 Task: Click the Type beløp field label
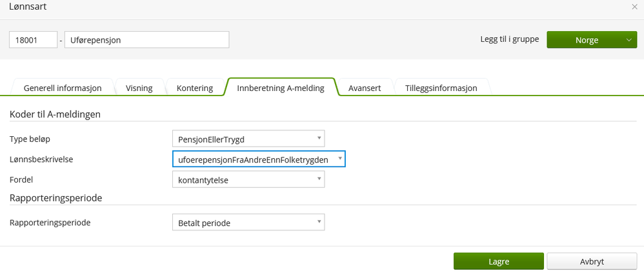click(30, 139)
